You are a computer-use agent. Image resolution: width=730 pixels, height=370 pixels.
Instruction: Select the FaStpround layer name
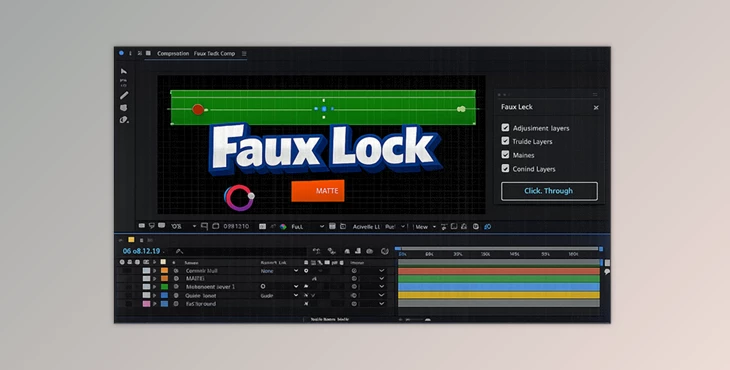[x=201, y=303]
